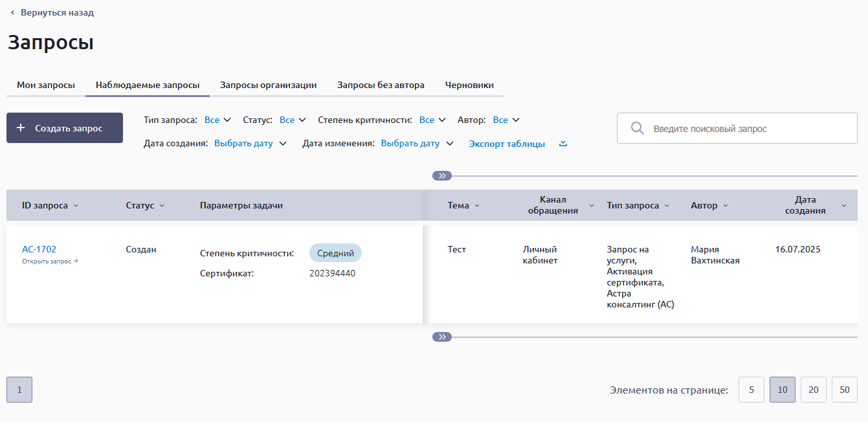Switch to Мои запросы tab
This screenshot has height=422, width=868.
pyautogui.click(x=46, y=85)
